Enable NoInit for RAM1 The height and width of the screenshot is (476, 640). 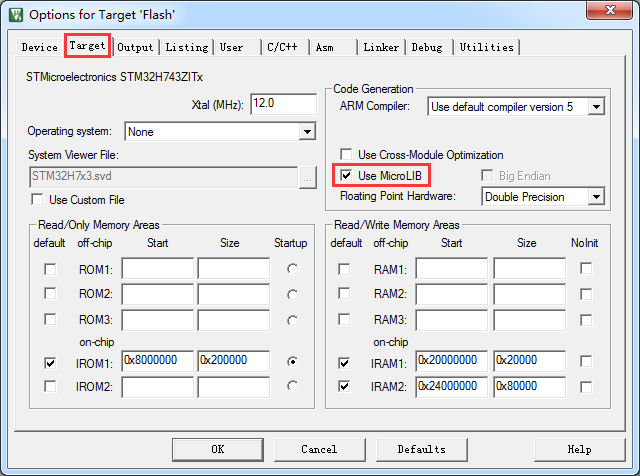[586, 268]
